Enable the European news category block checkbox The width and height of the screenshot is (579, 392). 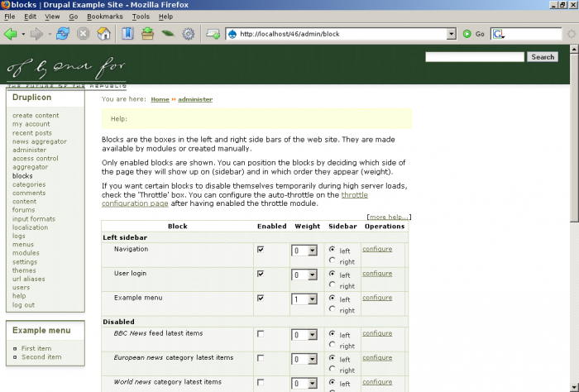pos(261,358)
